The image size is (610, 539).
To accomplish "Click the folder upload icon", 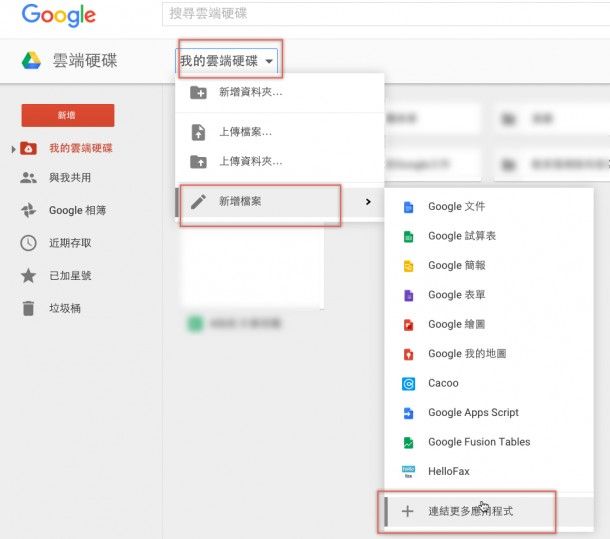I will tap(198, 162).
